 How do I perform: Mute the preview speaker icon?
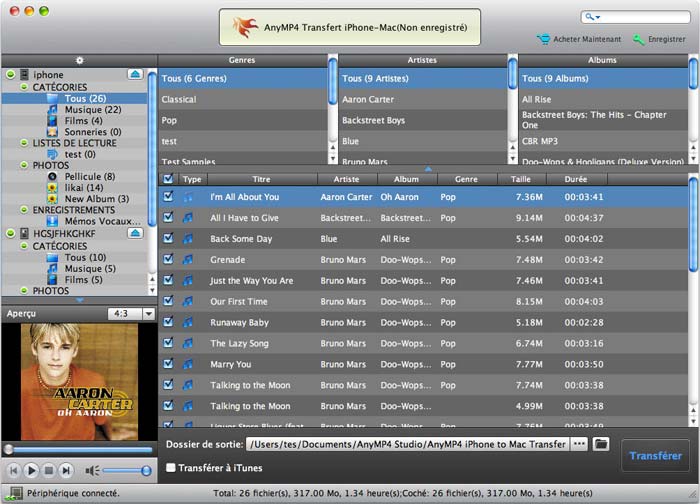tap(92, 471)
